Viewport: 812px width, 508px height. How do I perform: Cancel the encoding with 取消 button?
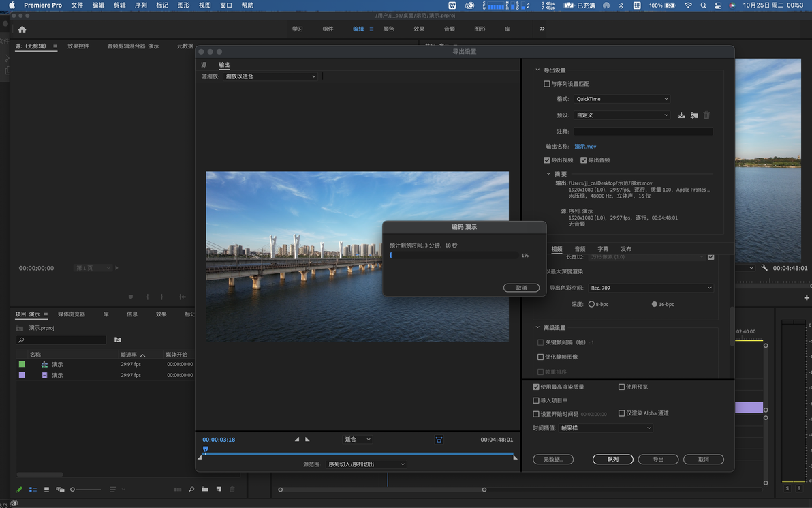point(521,288)
